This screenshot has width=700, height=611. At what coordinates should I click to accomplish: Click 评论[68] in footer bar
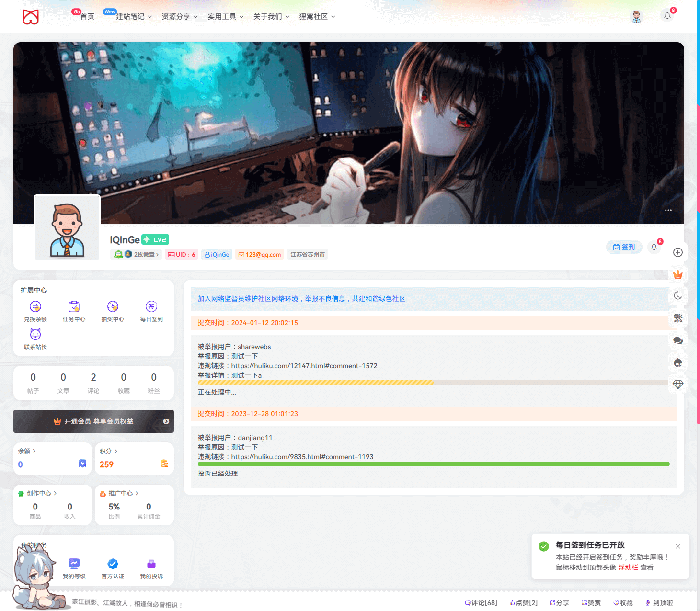(481, 603)
